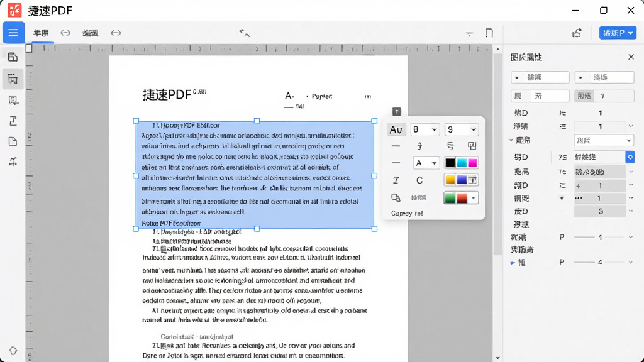Pick the green color swatch

(x=450, y=198)
